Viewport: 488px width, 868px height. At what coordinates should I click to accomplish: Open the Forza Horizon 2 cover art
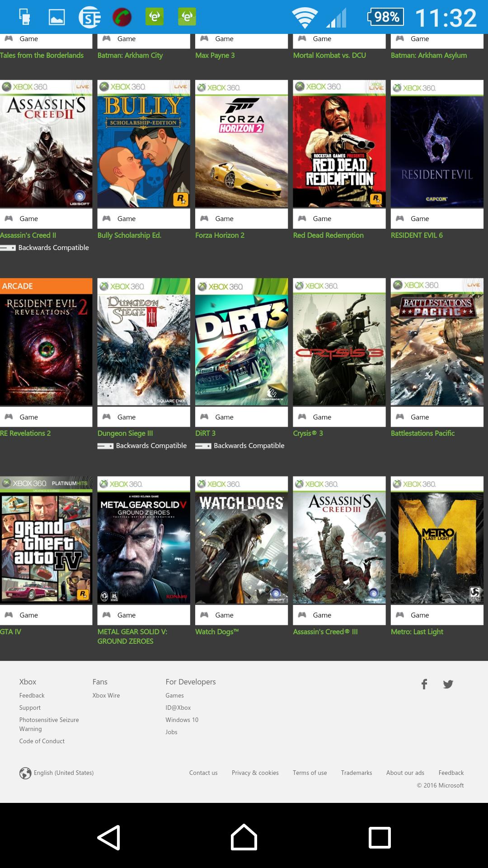[x=241, y=144]
